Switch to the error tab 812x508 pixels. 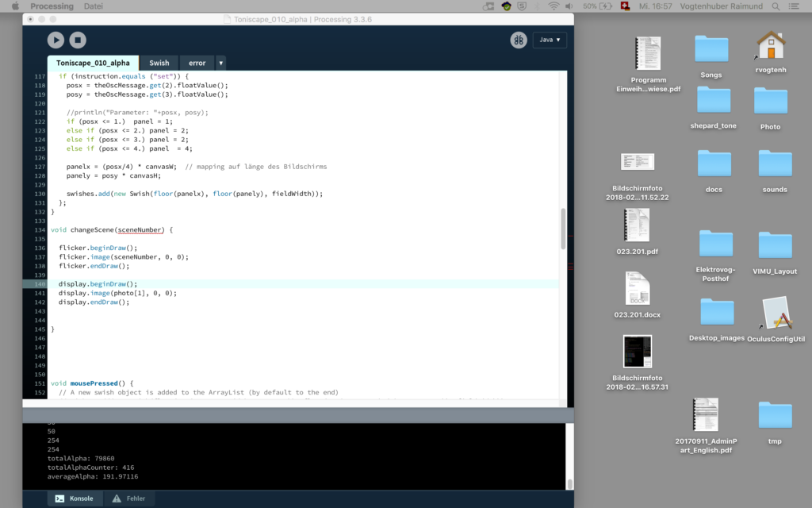(197, 63)
